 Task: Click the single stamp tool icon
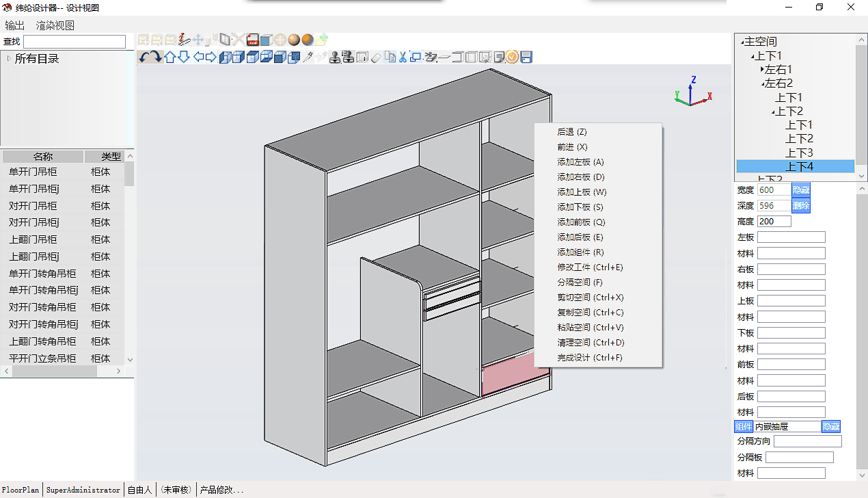pos(335,57)
